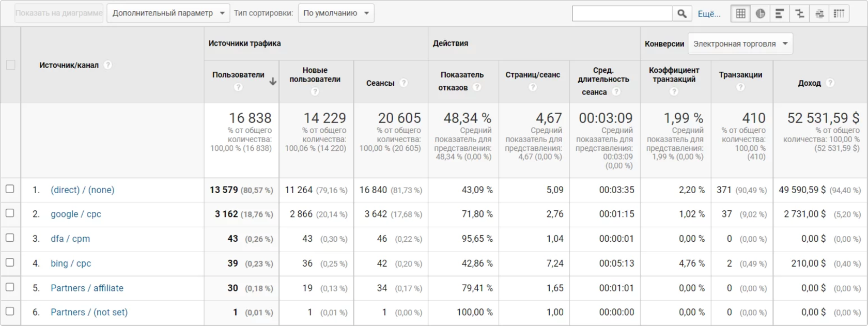Viewport: 868px width, 326px height.
Task: Click the 13 579 users cell
Action: (x=224, y=190)
